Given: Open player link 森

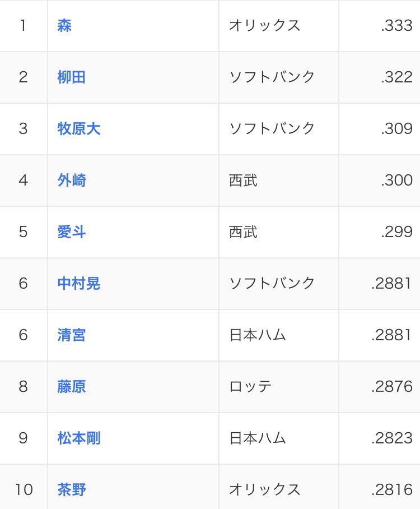Looking at the screenshot, I should (x=64, y=25).
